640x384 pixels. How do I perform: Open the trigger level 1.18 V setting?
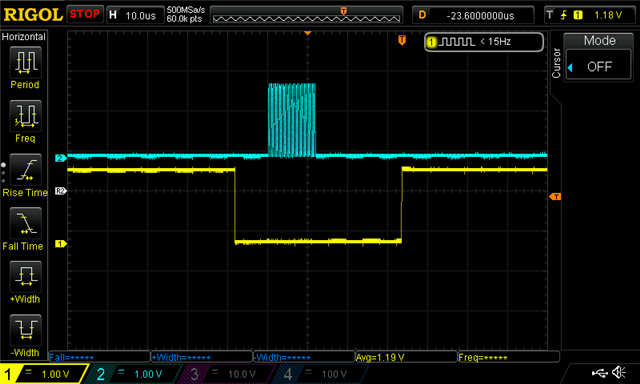589,15
